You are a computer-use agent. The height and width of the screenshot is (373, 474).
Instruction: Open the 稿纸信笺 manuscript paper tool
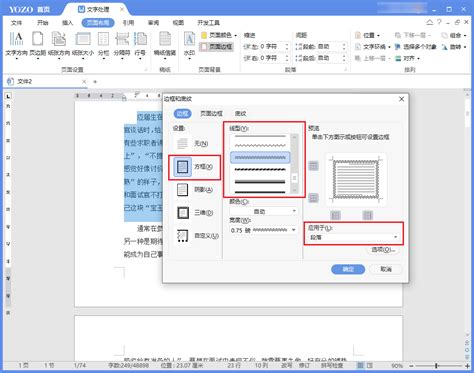(165, 44)
